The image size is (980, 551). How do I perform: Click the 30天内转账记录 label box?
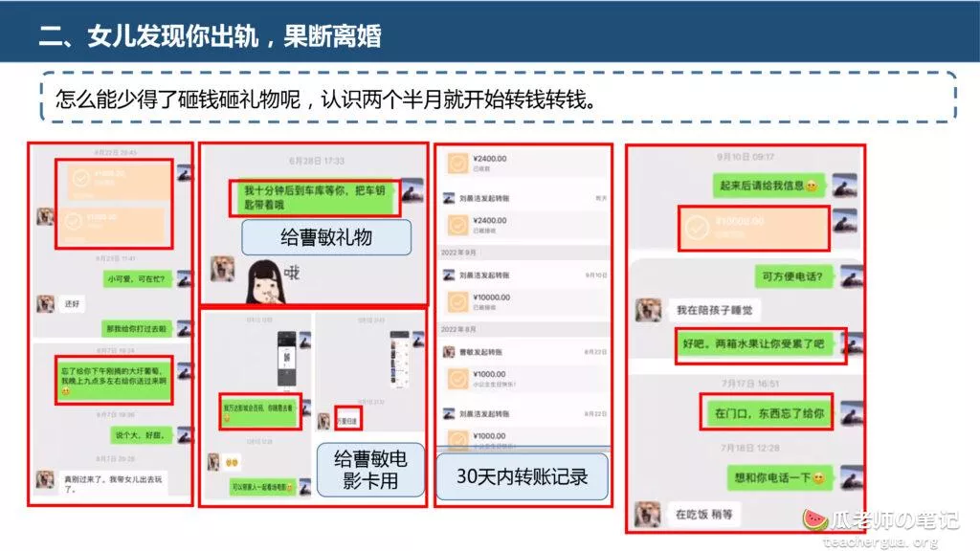click(x=522, y=476)
